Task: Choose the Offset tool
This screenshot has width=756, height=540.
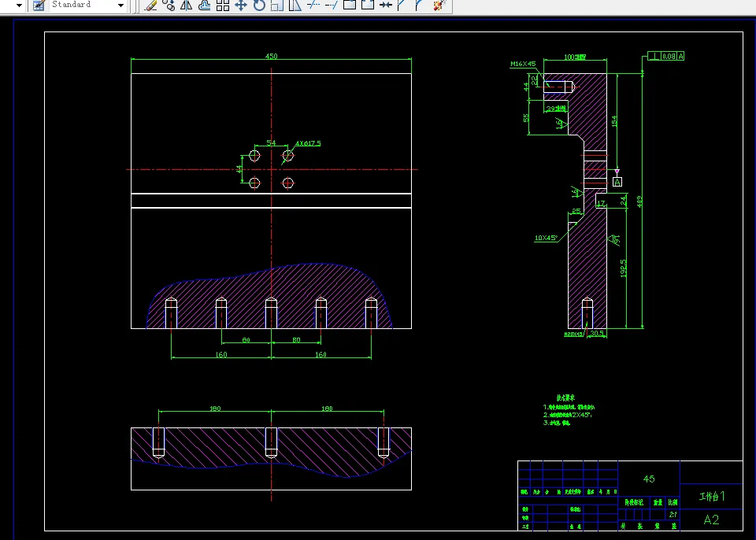Action: (x=205, y=6)
